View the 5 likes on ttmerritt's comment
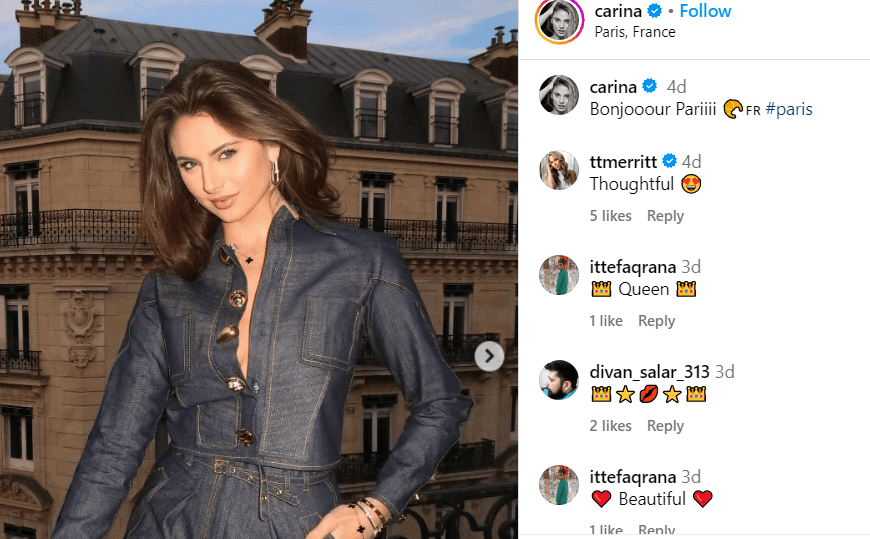 pos(610,216)
